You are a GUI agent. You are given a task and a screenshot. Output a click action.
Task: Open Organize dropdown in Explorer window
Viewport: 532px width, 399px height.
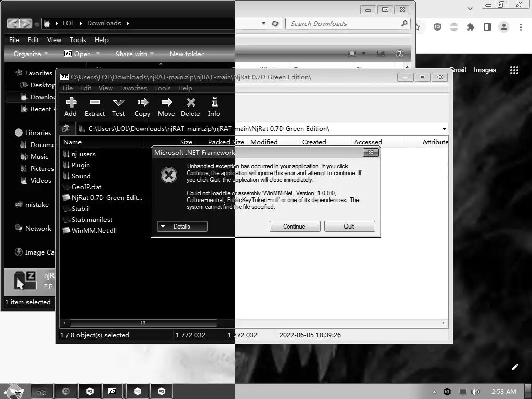(x=31, y=54)
